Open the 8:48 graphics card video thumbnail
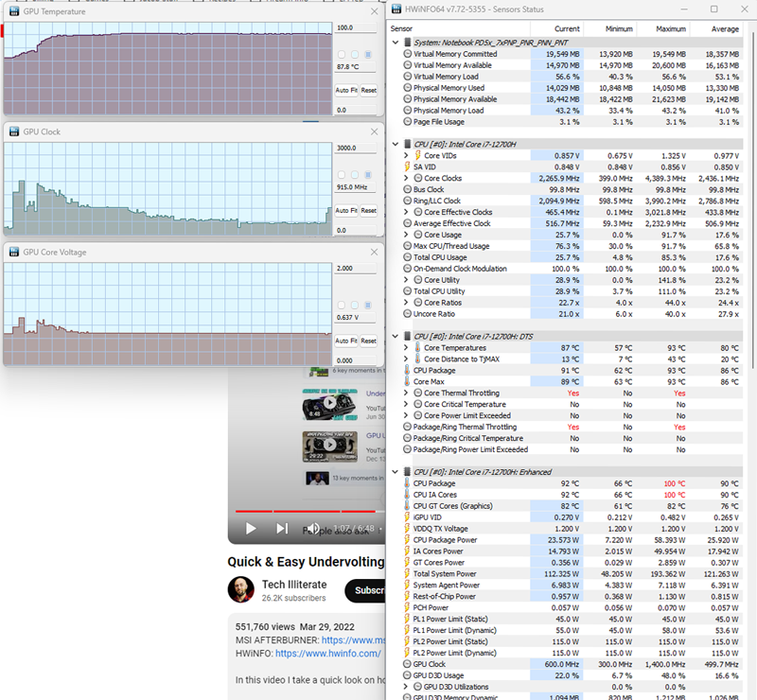 pos(330,404)
